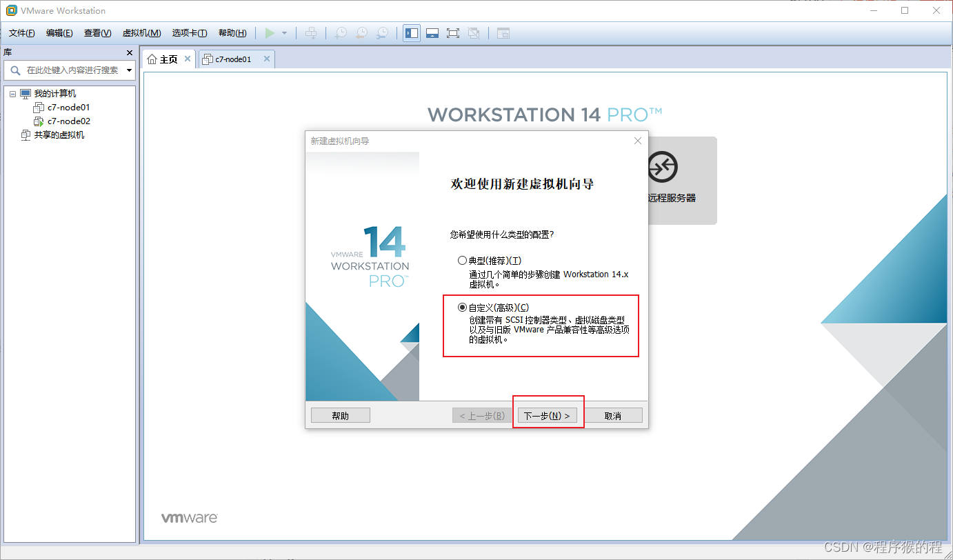Open the 编辑(E) menu

(x=59, y=33)
